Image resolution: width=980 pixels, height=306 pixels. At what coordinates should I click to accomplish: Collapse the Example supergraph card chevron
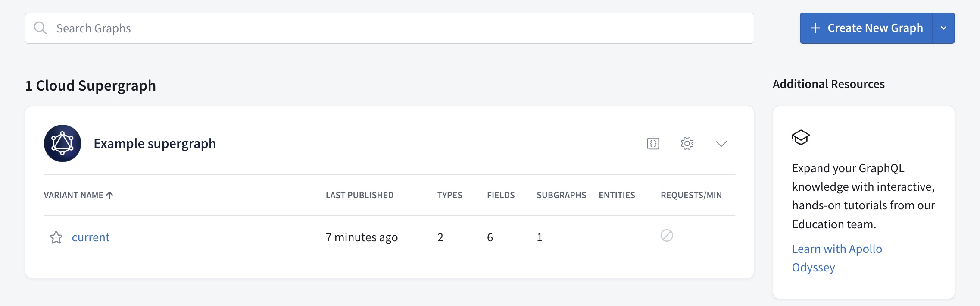(x=721, y=143)
